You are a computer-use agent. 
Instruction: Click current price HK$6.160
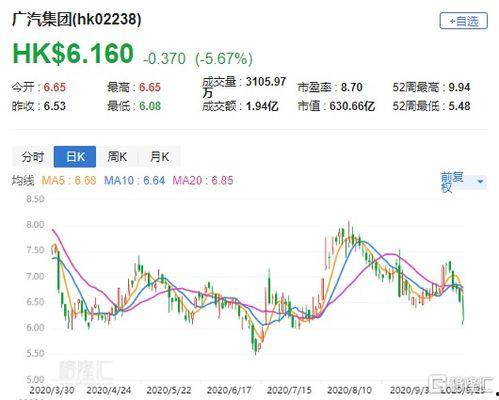[73, 53]
